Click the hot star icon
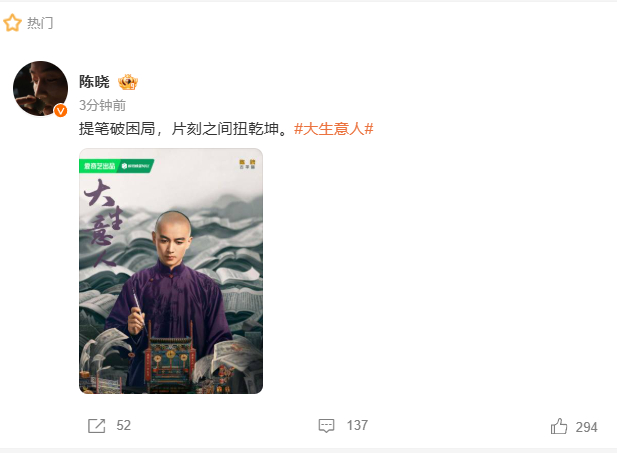The width and height of the screenshot is (617, 453). pos(12,23)
